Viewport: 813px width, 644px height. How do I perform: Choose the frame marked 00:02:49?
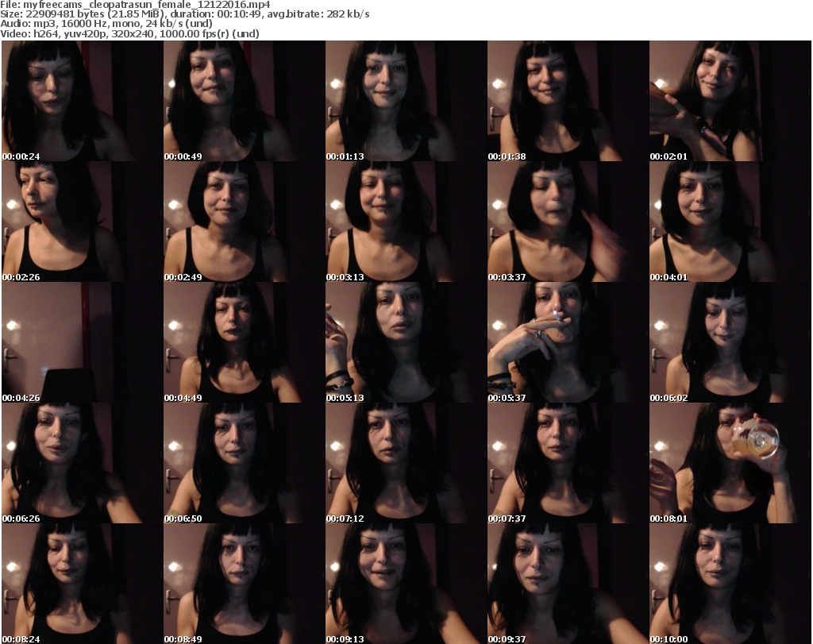pyautogui.click(x=245, y=222)
